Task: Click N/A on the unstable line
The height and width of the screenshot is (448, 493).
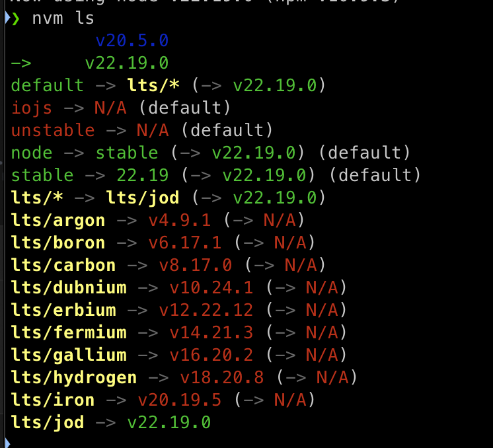Action: pos(153,130)
